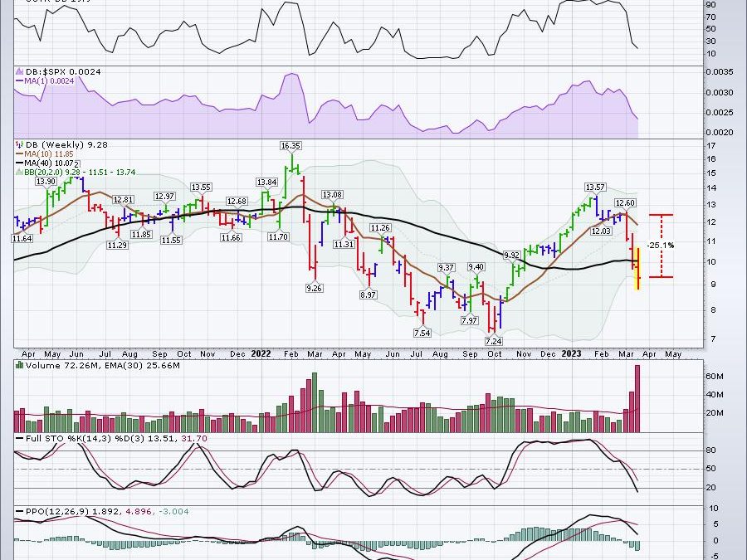Screen dimensions: 747x560
Task: Select the 7.97 low price label
Action: (x=469, y=320)
